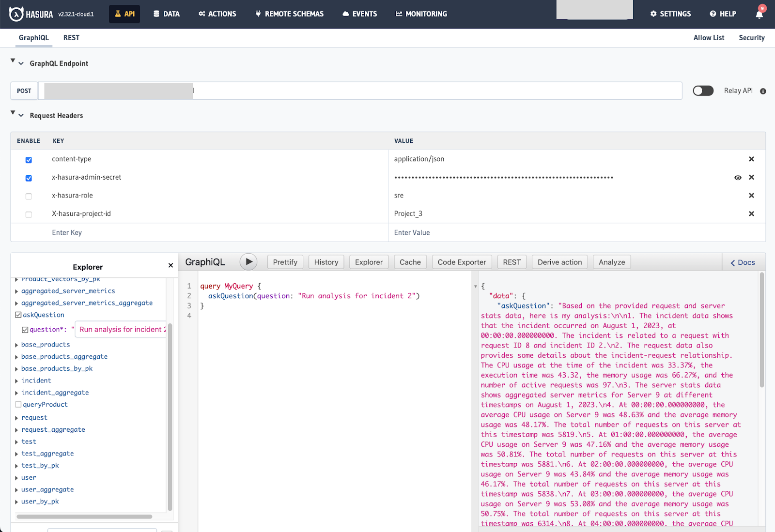This screenshot has height=532, width=775.
Task: Click the Relay API info icon
Action: [763, 91]
